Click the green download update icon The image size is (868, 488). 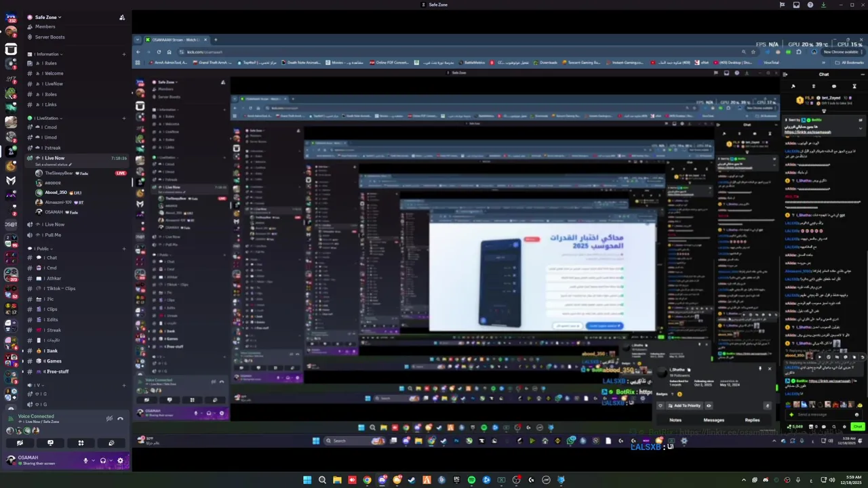823,5
